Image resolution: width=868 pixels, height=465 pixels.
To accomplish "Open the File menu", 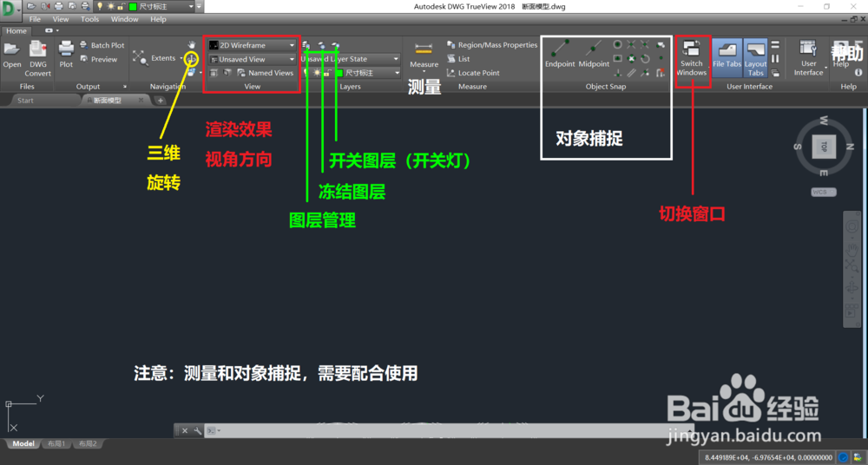I will [35, 19].
